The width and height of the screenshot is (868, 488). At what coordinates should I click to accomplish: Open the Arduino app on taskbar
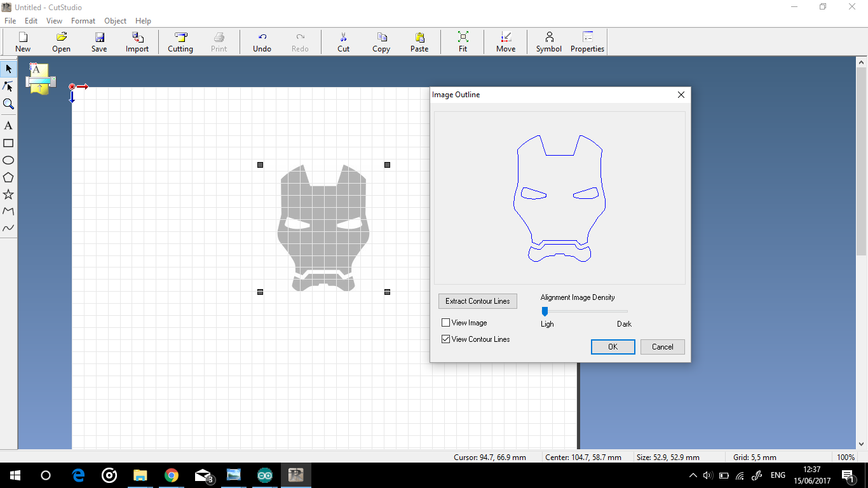click(x=265, y=475)
